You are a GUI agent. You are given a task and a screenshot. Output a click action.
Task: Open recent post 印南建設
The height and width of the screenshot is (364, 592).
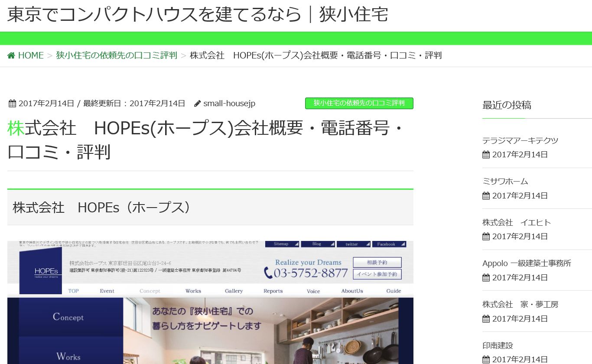pos(498,345)
